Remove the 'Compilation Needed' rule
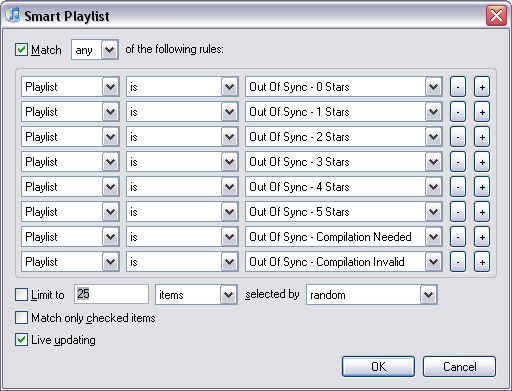 458,237
